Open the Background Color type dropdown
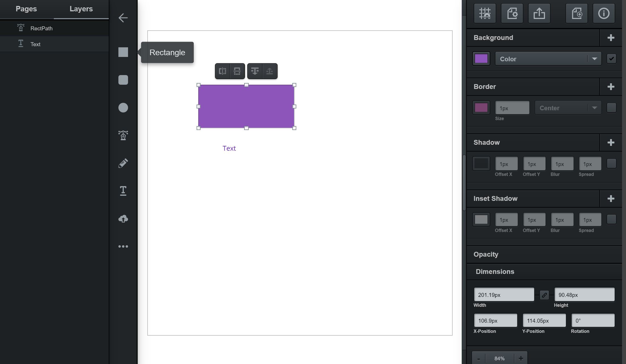The height and width of the screenshot is (364, 626). pos(548,59)
